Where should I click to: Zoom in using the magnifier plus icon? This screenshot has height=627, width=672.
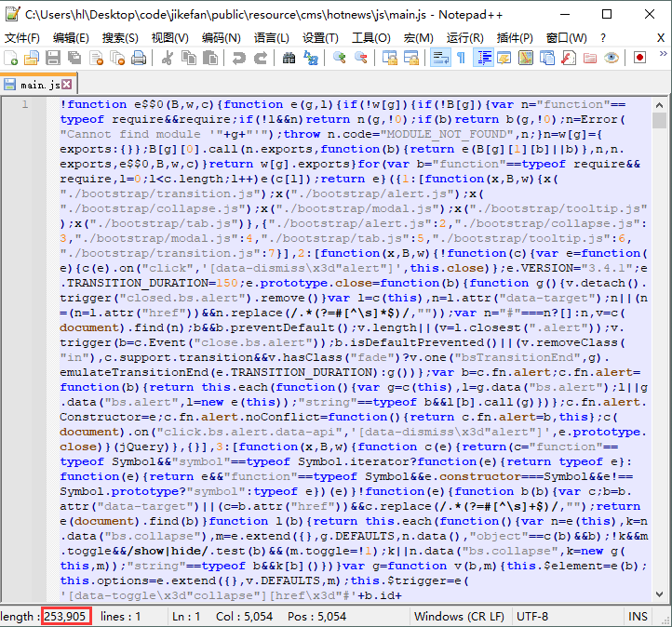click(340, 58)
